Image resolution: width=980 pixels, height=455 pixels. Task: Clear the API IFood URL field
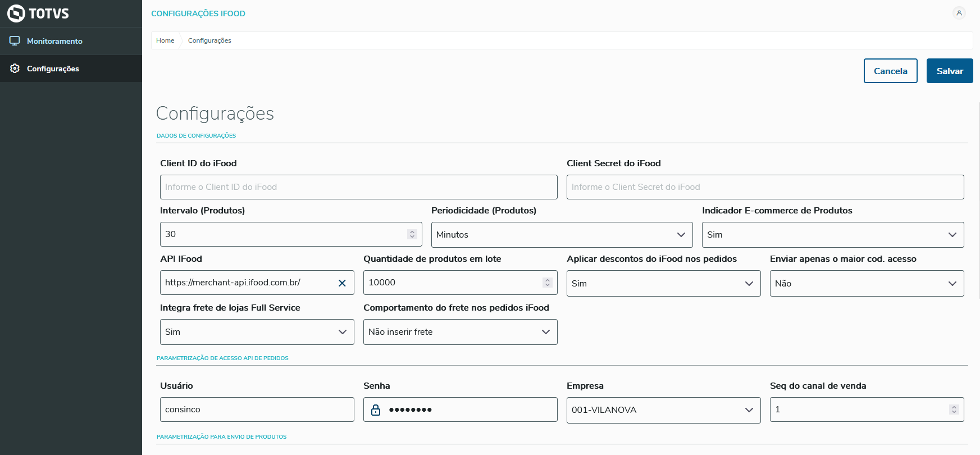[x=342, y=283]
